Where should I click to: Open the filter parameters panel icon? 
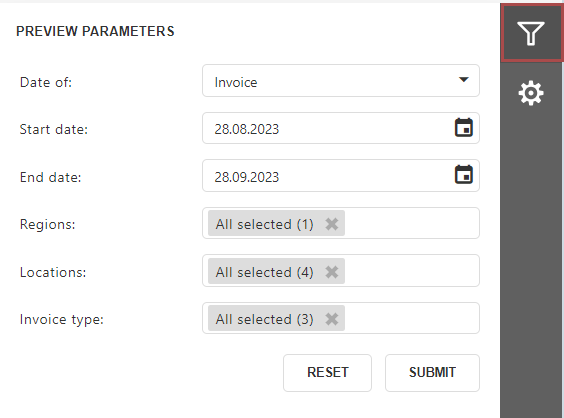[x=531, y=33]
